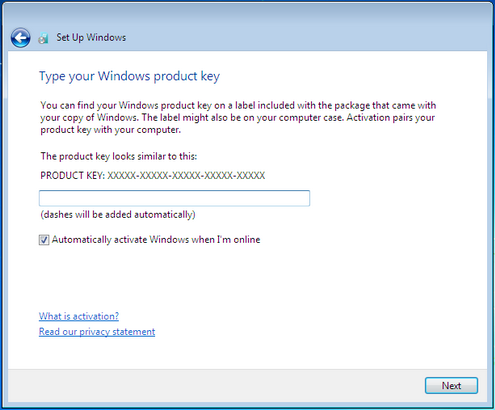The image size is (495, 410).
Task: Tick the automatic activation checkbox
Action: pyautogui.click(x=44, y=240)
